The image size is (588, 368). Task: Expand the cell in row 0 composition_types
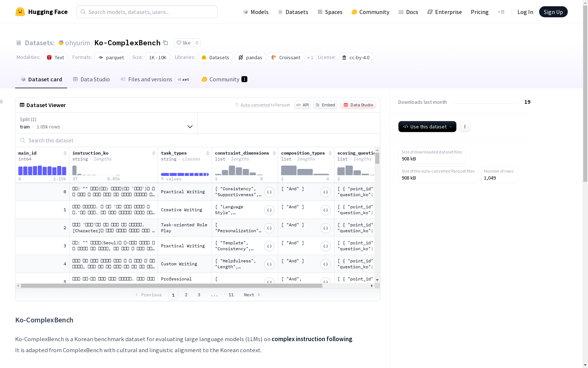pos(326,192)
